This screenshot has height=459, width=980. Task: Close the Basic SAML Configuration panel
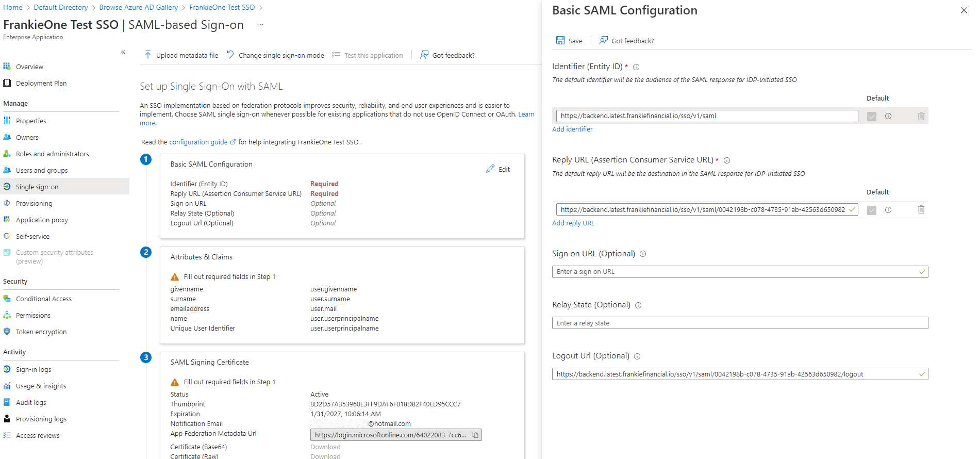pos(964,10)
